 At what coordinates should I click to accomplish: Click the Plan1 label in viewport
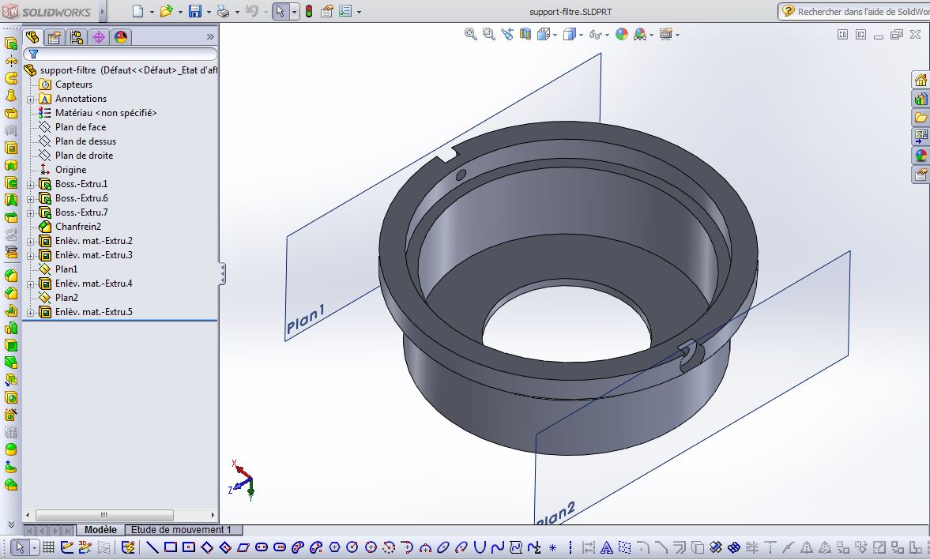pos(306,319)
